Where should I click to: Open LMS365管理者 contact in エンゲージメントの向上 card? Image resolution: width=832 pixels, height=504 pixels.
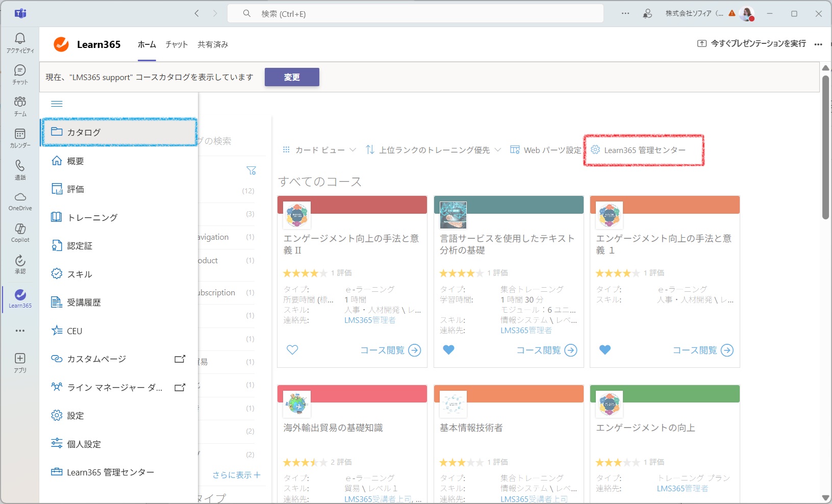(683, 489)
